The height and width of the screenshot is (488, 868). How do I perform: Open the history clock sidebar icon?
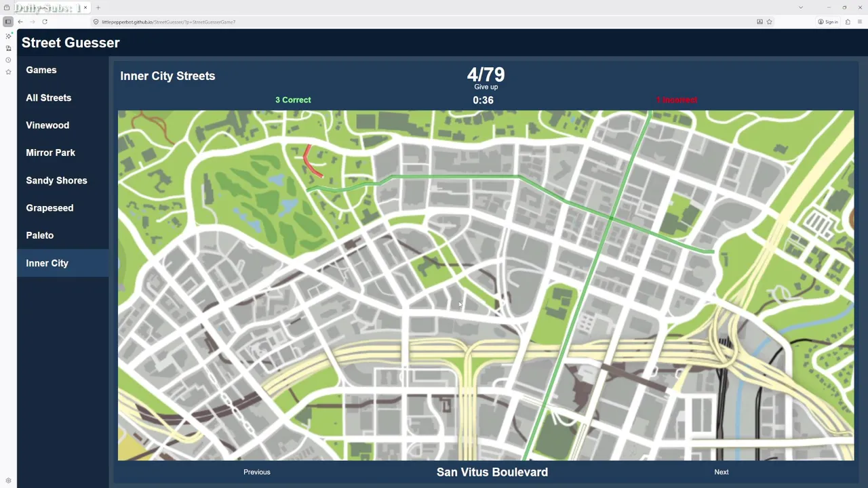click(x=8, y=60)
